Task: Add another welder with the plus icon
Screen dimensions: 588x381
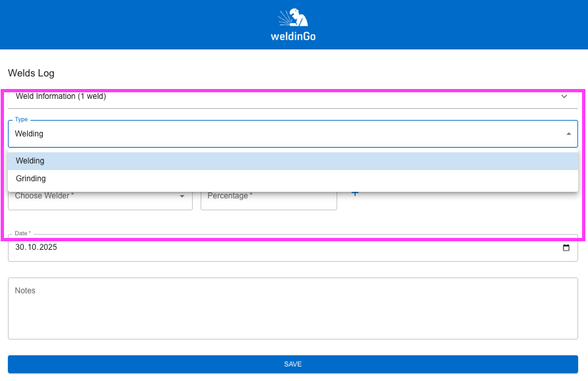Action: pos(354,193)
